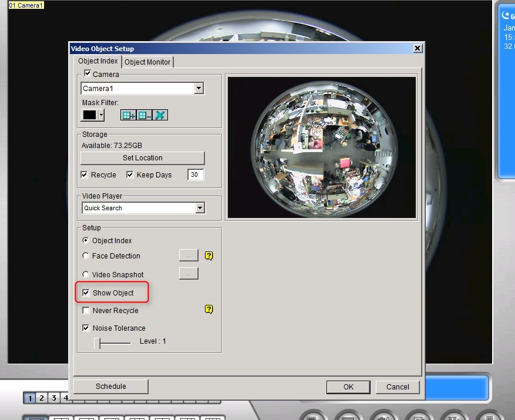
Task: Open the Quick Search video player dropdown
Action: (x=200, y=208)
